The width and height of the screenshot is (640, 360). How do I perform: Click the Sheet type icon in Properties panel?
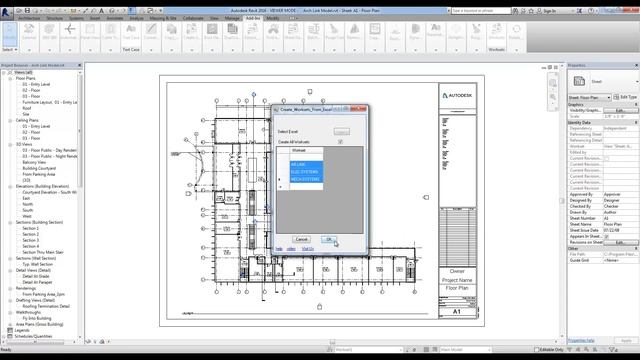click(x=579, y=81)
